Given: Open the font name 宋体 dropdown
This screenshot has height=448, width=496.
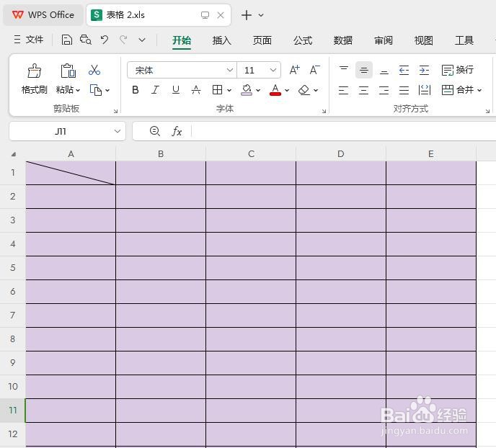Looking at the screenshot, I should 230,70.
